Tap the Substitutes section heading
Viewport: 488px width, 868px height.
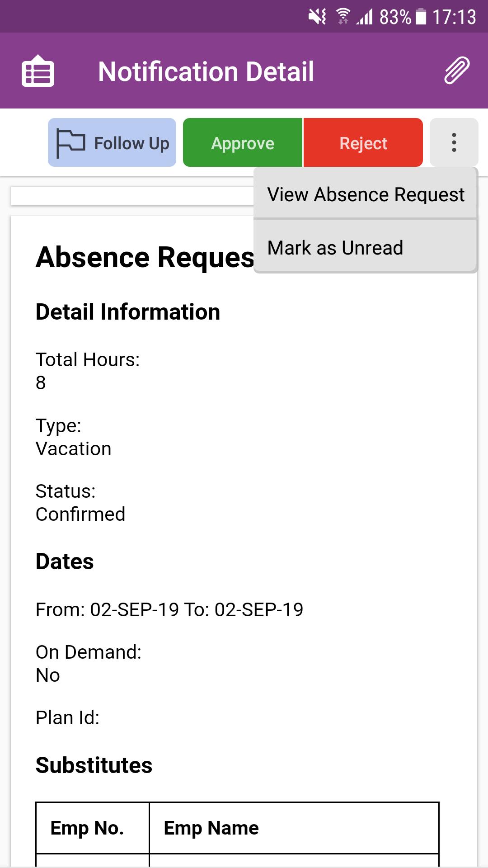coord(94,765)
